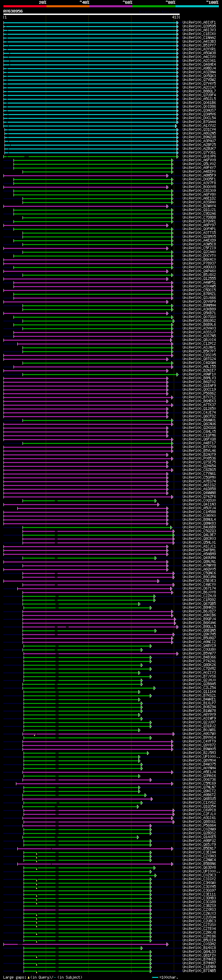This screenshot has height=980, width=222.
Task: Select the UniRef100_Q46HE4 label
Action: click(x=199, y=64)
